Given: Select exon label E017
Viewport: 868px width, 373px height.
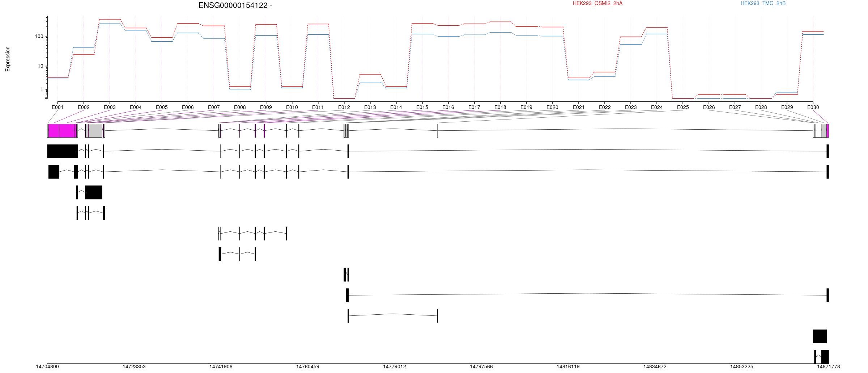Looking at the screenshot, I should point(474,107).
